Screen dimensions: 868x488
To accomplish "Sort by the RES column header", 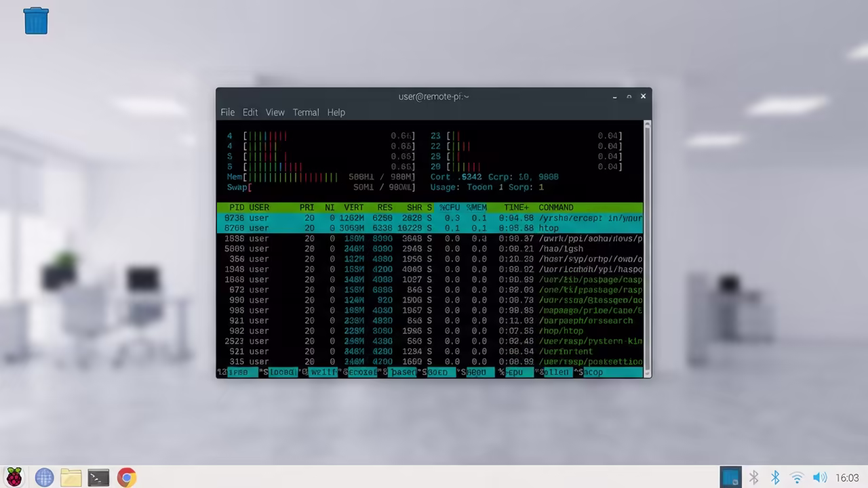I will (384, 207).
